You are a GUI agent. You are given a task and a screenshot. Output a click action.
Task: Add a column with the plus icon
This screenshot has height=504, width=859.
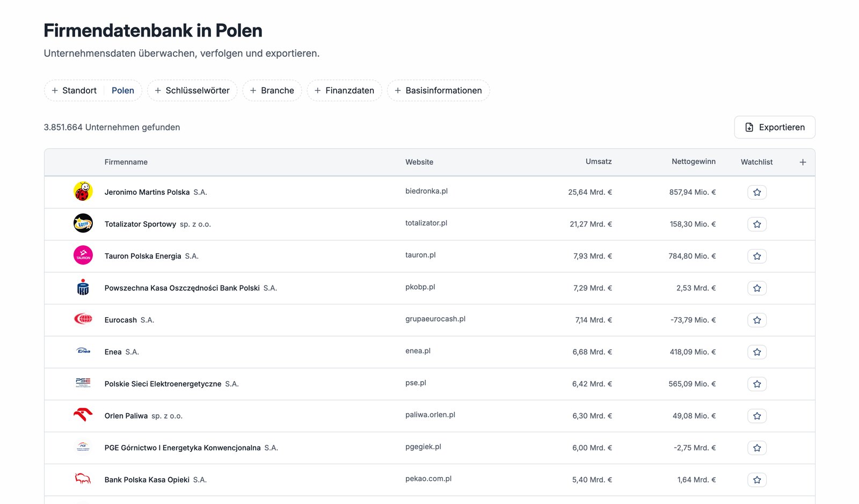(x=803, y=162)
